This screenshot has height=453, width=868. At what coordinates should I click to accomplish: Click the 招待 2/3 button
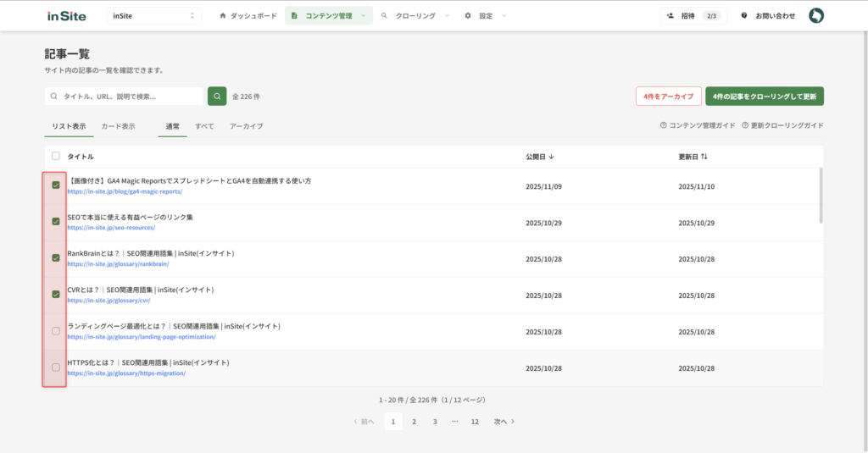pyautogui.click(x=693, y=16)
